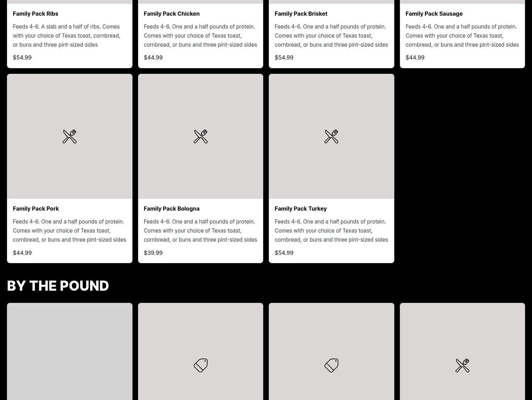Click the $39.99 price on Bologna
This screenshot has height=400, width=532.
153,253
